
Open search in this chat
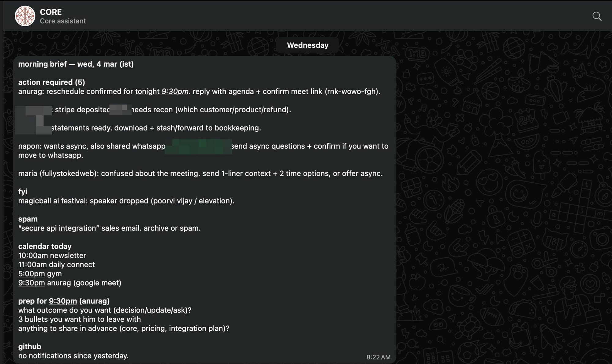597,16
